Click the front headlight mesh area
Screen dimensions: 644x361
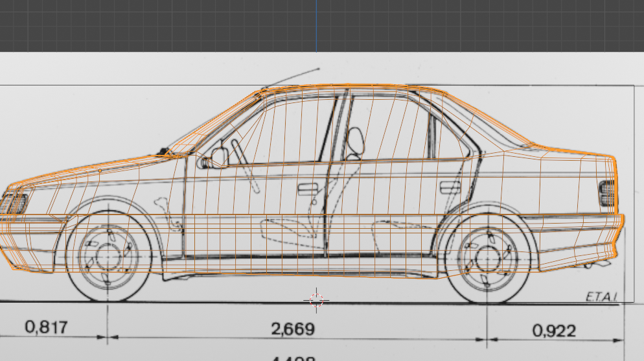coord(14,204)
